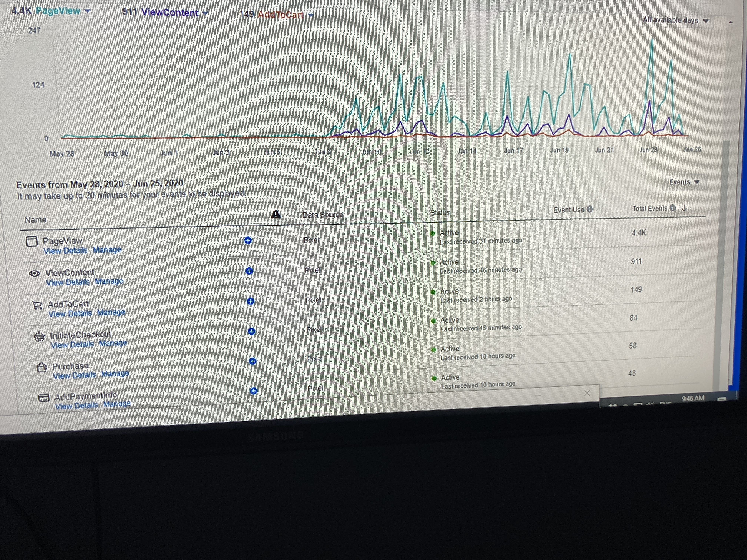Expand the All available days selector
The width and height of the screenshot is (747, 560).
[675, 20]
